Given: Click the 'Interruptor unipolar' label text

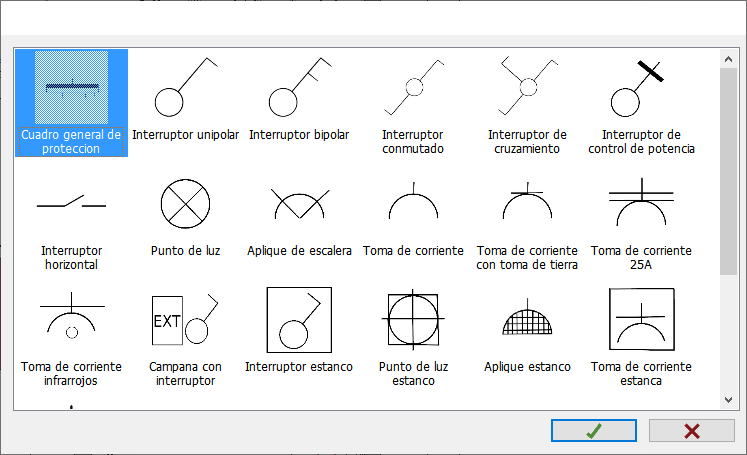Looking at the screenshot, I should coord(185,135).
